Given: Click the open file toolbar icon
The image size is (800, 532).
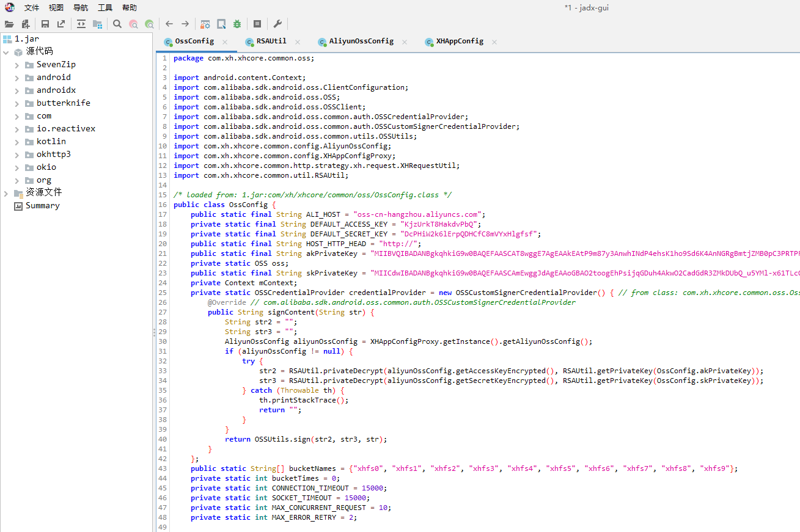Looking at the screenshot, I should pyautogui.click(x=9, y=24).
